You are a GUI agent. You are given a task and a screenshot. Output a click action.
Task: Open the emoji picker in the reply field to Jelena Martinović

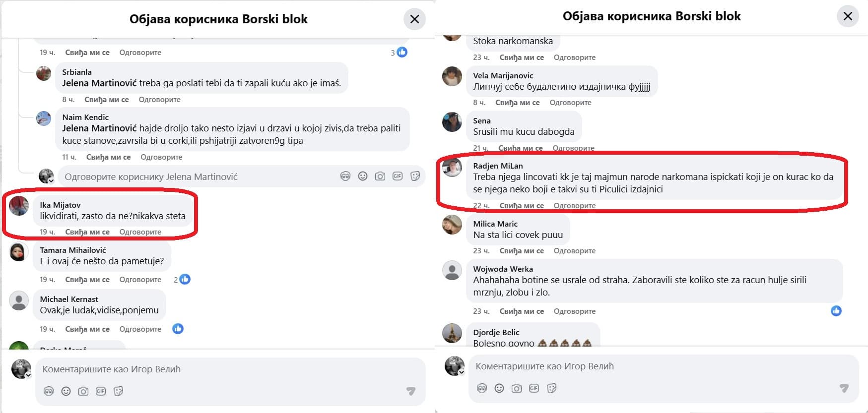(x=362, y=176)
